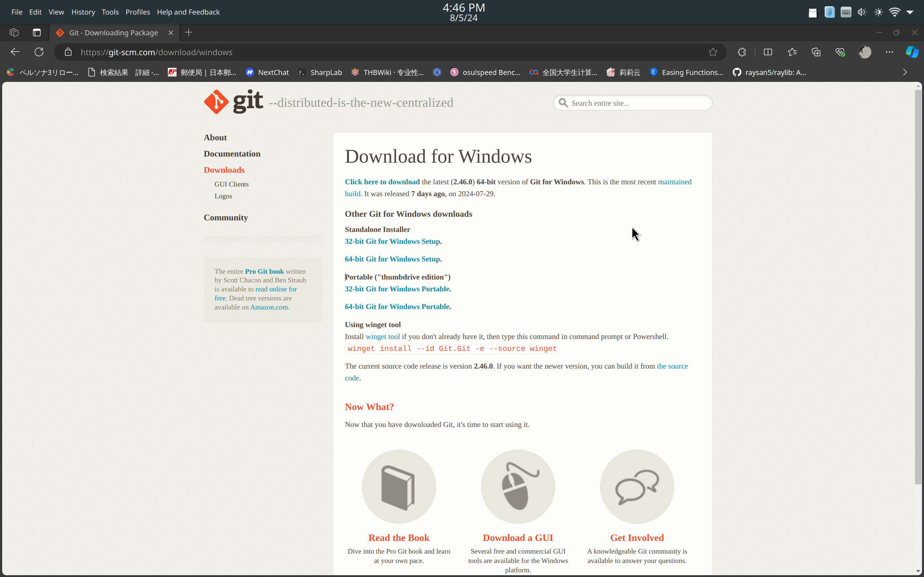Open the browser Extensions puzzle icon
Image resolution: width=924 pixels, height=577 pixels.
click(741, 52)
